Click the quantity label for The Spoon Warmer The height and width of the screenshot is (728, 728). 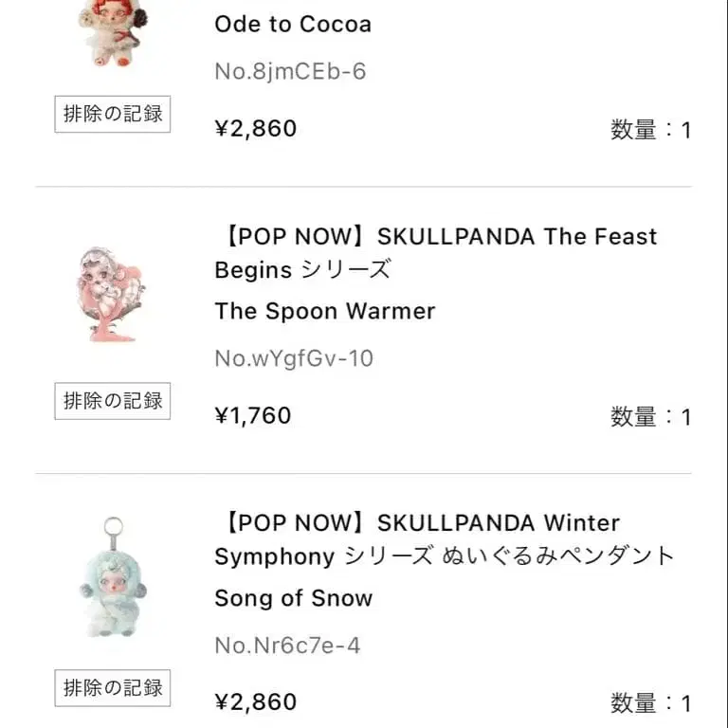click(x=650, y=417)
